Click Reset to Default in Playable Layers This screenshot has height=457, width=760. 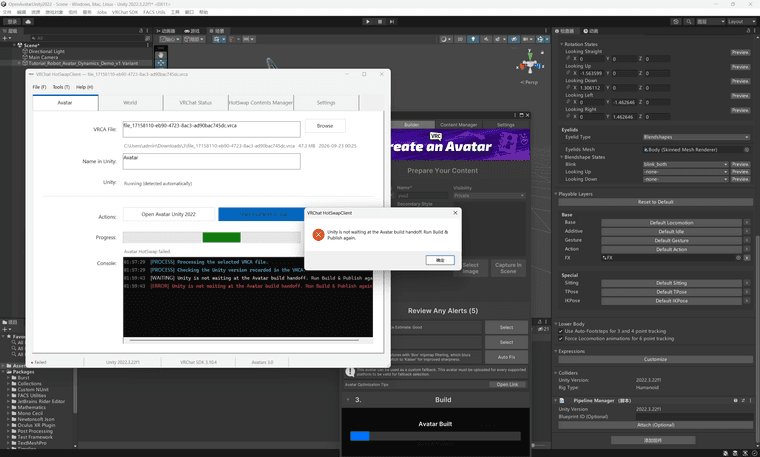point(655,202)
